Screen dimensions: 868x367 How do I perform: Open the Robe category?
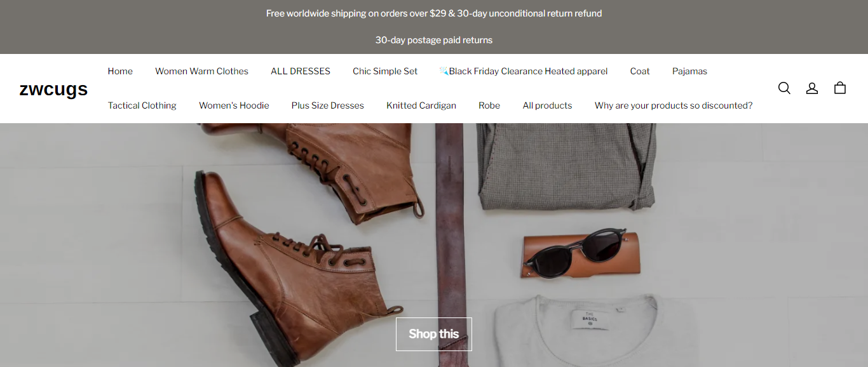(489, 105)
